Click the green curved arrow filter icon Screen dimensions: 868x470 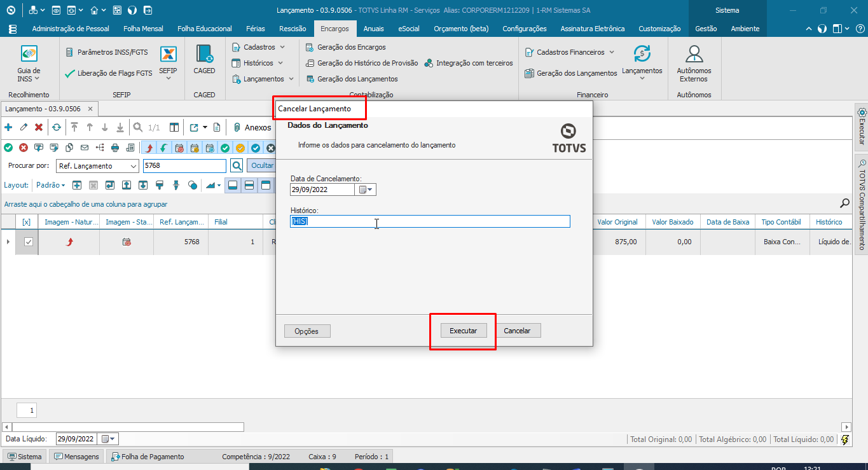tap(163, 148)
